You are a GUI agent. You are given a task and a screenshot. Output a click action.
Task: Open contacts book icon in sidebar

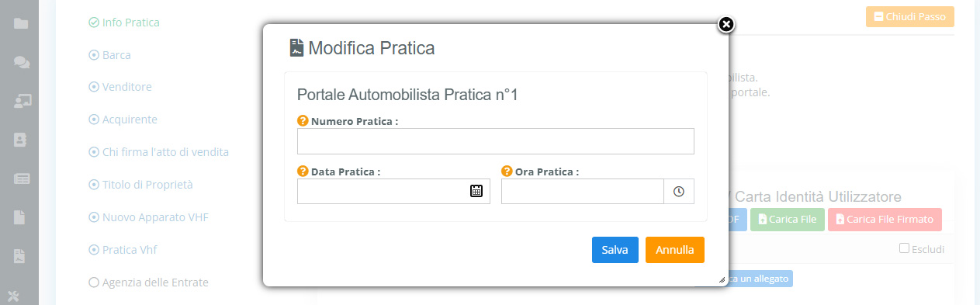[x=21, y=140]
